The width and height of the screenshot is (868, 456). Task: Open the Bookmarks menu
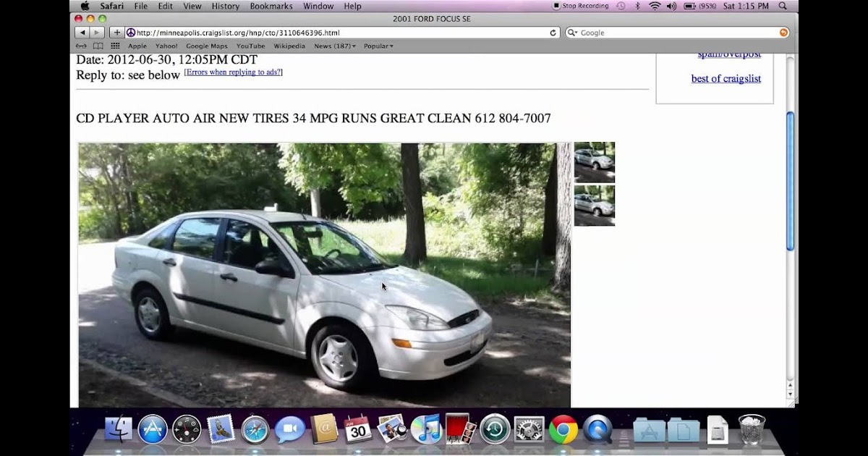click(x=271, y=6)
